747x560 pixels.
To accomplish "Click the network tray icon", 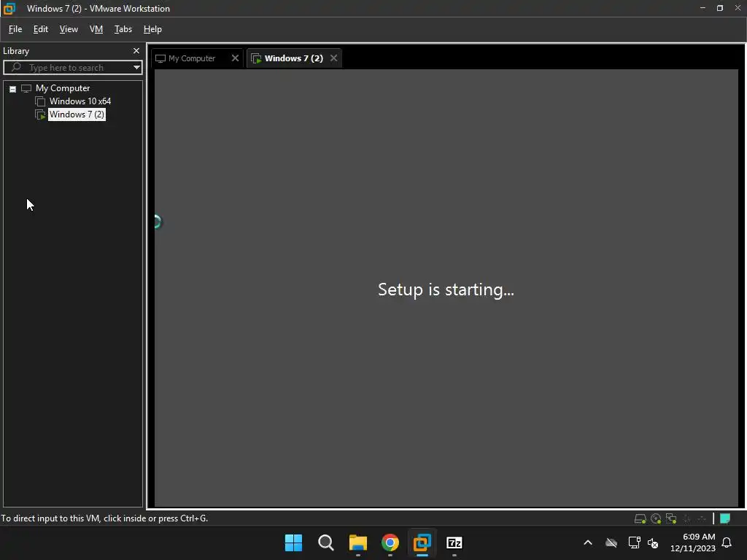I will (634, 542).
